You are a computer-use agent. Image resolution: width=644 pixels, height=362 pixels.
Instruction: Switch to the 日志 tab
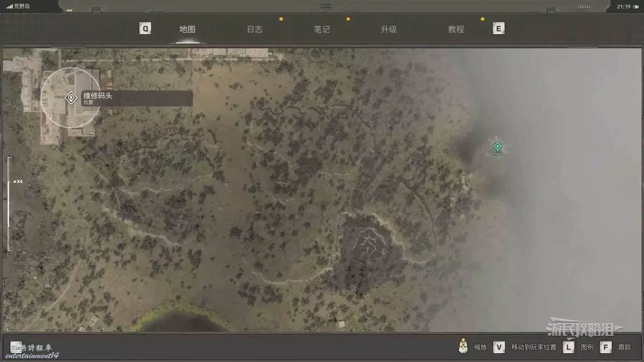(254, 29)
